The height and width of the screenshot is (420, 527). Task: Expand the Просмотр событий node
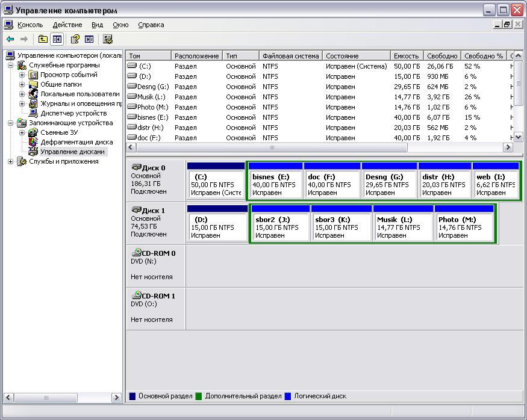coord(22,75)
